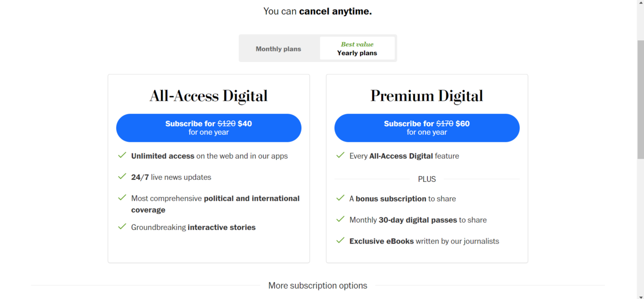Viewport: 644px width, 299px height.
Task: Click checkmark beside political and international coverage
Action: pos(122,198)
